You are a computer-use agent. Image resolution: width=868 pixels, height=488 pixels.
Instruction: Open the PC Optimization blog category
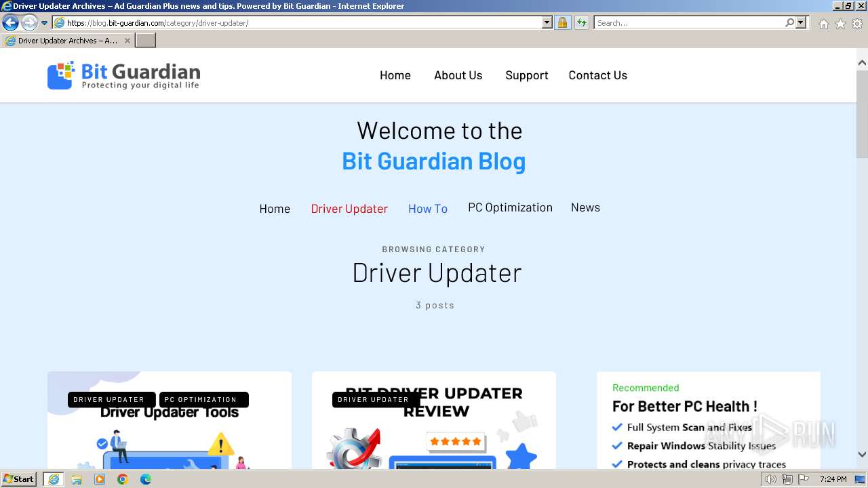tap(510, 207)
